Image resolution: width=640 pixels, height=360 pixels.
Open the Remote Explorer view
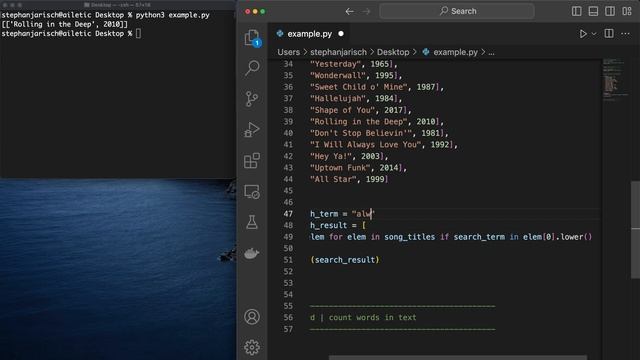(252, 191)
